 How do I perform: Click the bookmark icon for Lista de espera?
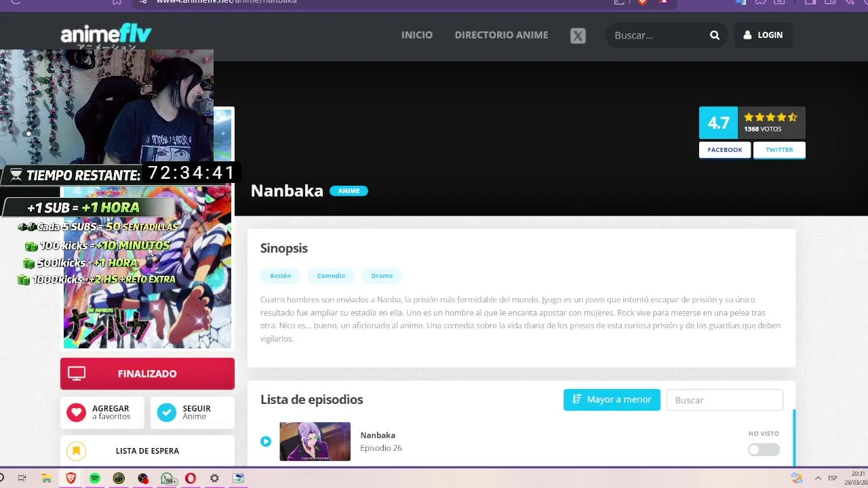point(77,451)
